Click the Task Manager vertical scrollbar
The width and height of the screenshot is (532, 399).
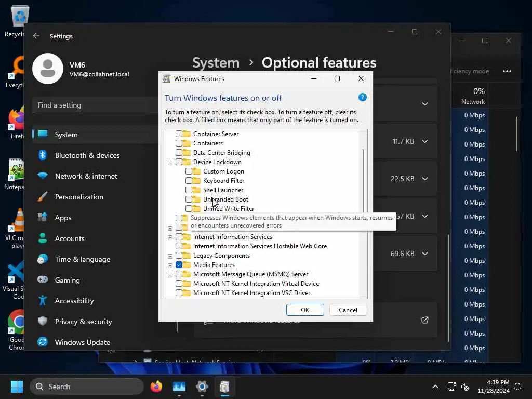[516, 134]
